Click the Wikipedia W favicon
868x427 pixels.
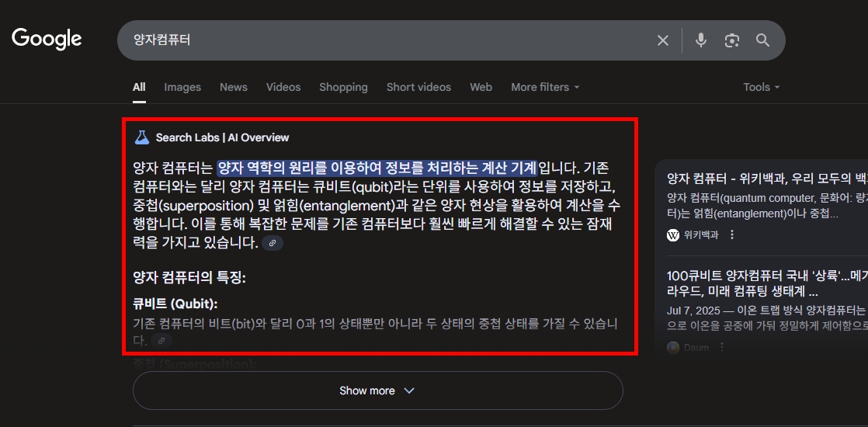click(673, 234)
